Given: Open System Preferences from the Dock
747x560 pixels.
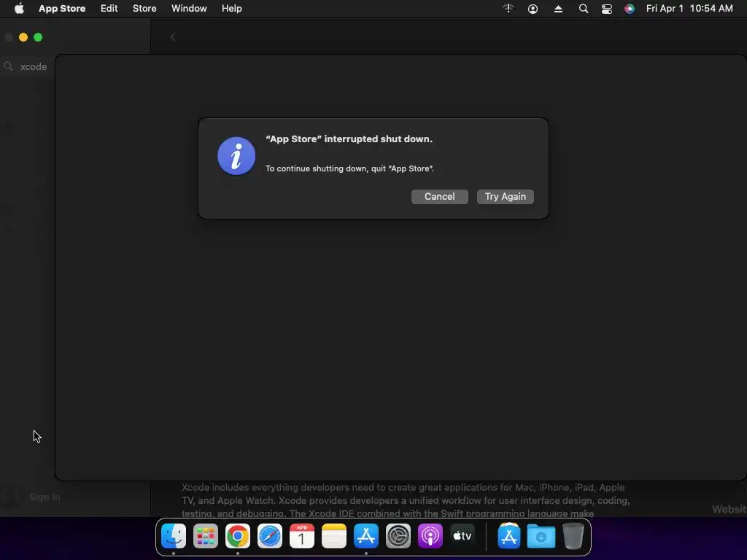Looking at the screenshot, I should [x=398, y=536].
